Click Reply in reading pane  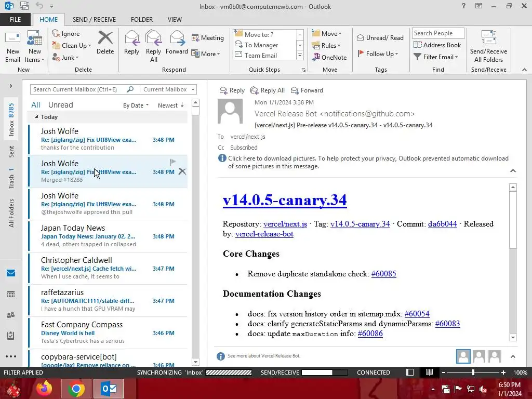[x=232, y=90]
